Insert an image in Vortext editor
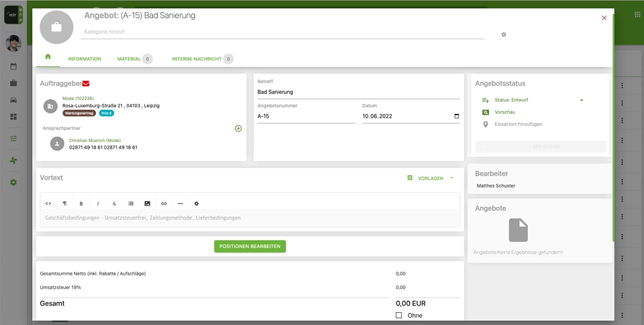This screenshot has width=644, height=325. (147, 204)
